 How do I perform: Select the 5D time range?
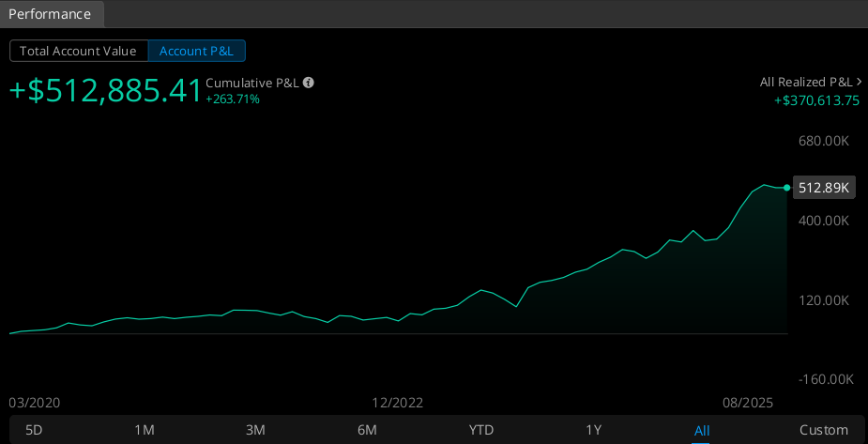click(x=34, y=430)
